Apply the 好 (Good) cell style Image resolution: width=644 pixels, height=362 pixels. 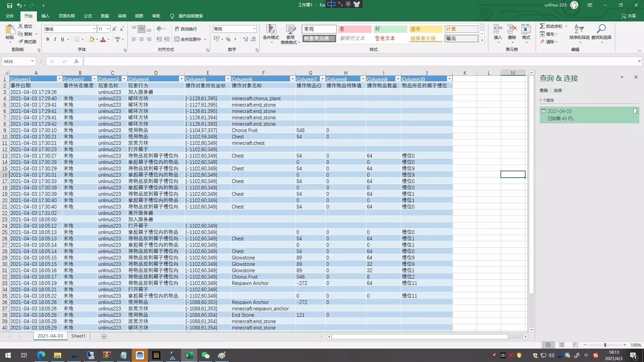(390, 29)
